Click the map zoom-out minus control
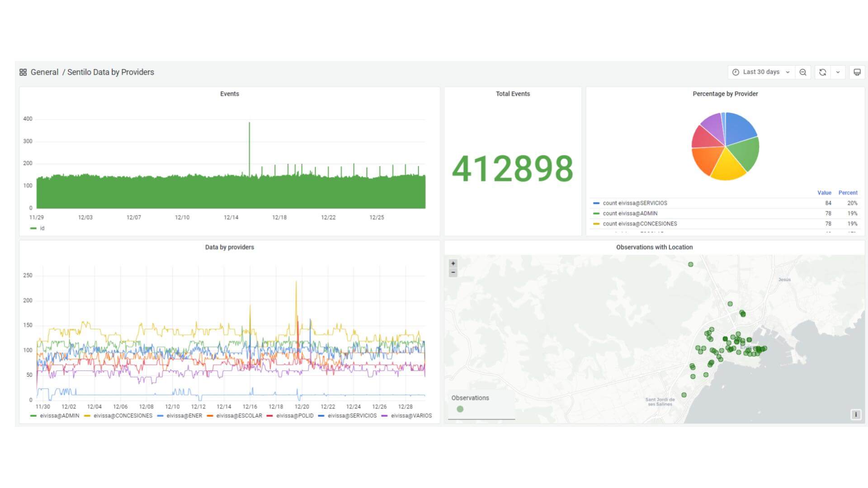Image resolution: width=868 pixels, height=488 pixels. coord(453,272)
